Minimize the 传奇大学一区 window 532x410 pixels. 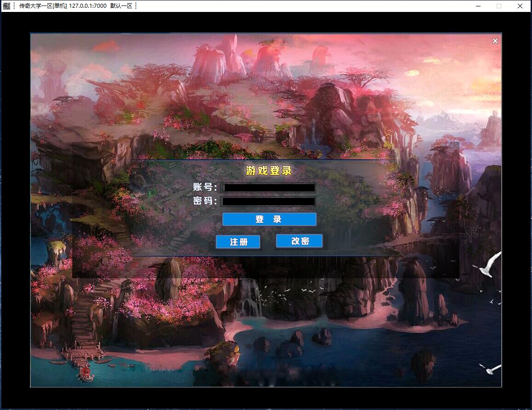point(478,6)
